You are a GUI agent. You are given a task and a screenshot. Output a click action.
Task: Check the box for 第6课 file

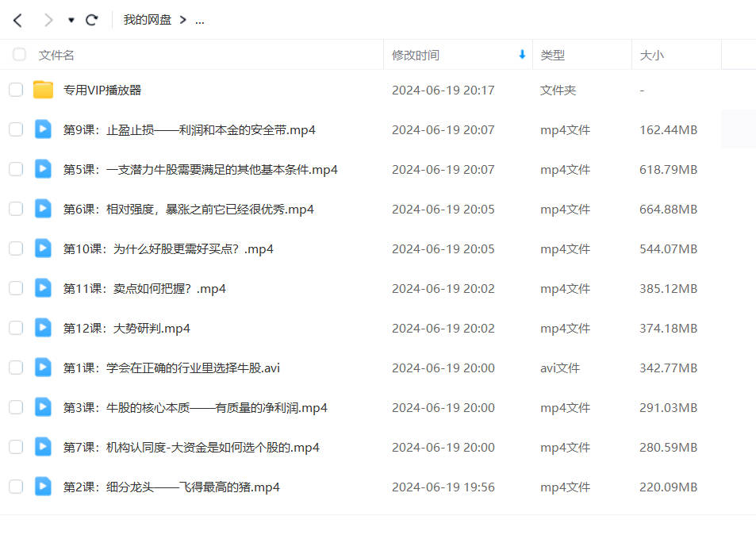[x=16, y=209]
